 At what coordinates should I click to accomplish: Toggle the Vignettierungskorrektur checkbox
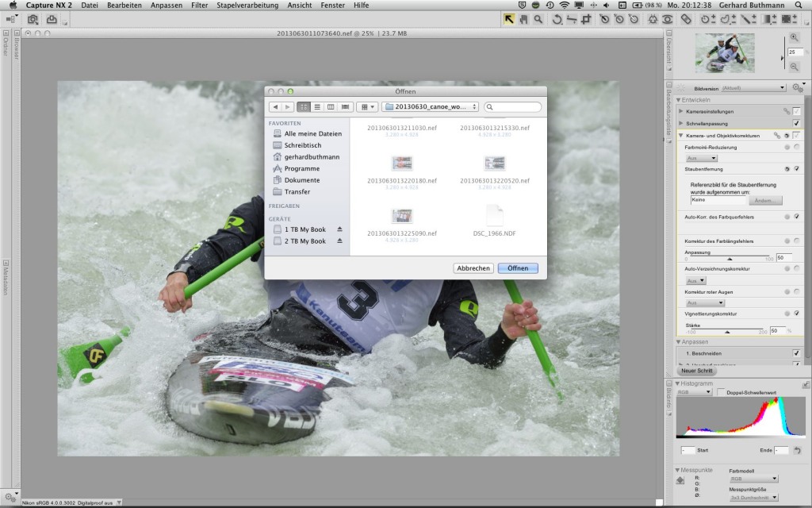[x=796, y=314]
